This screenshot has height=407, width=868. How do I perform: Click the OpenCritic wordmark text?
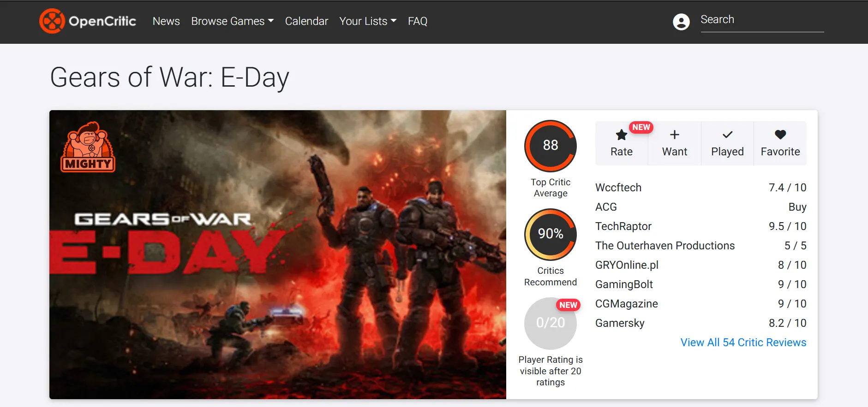click(102, 21)
